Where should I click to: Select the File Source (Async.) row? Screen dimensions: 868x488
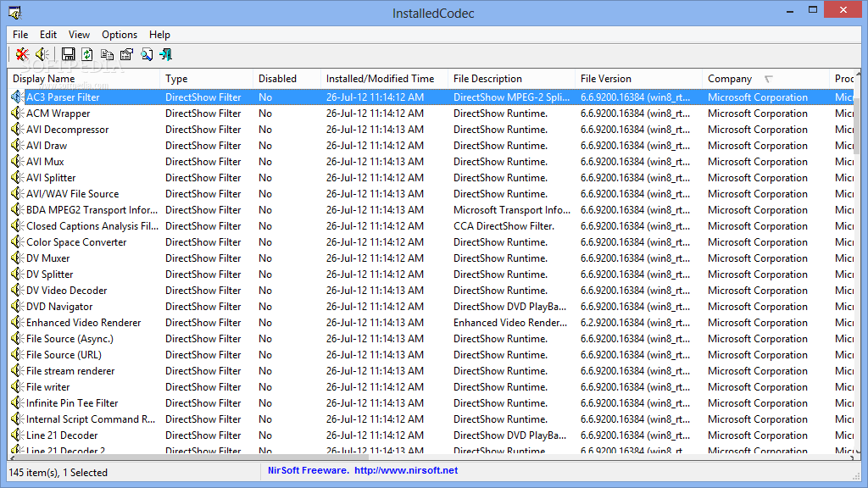pos(431,338)
